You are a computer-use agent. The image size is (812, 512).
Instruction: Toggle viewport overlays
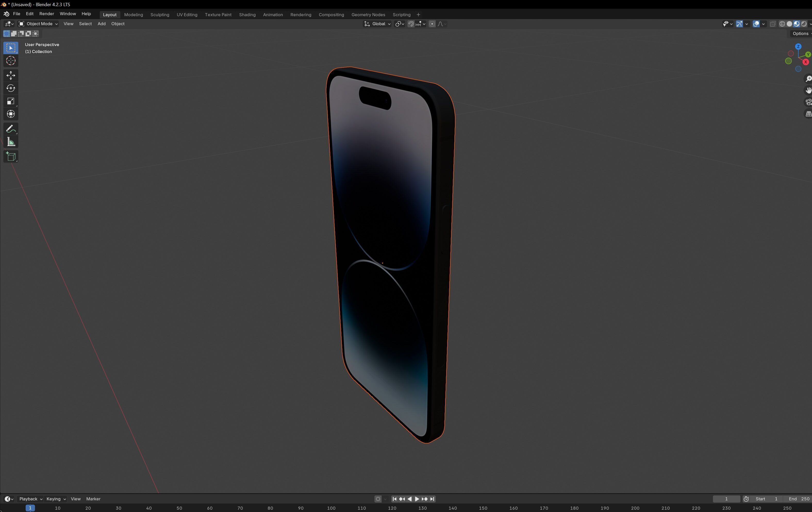click(756, 24)
